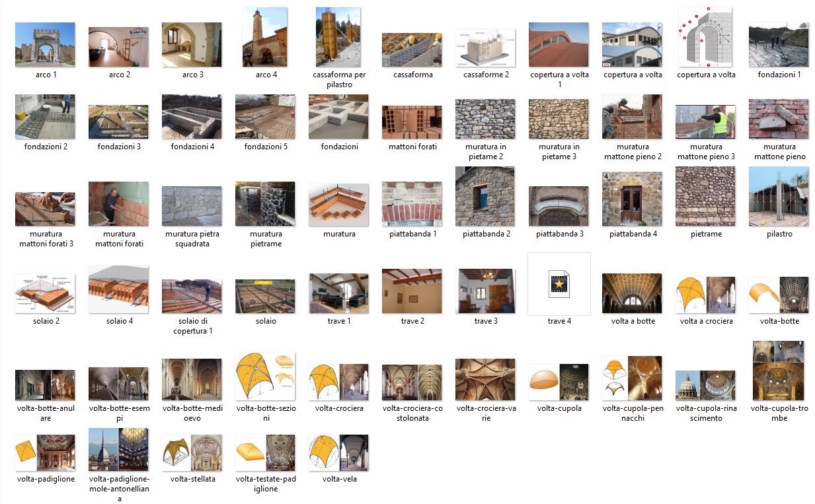Select the volta-vela thumbnail

click(x=338, y=453)
